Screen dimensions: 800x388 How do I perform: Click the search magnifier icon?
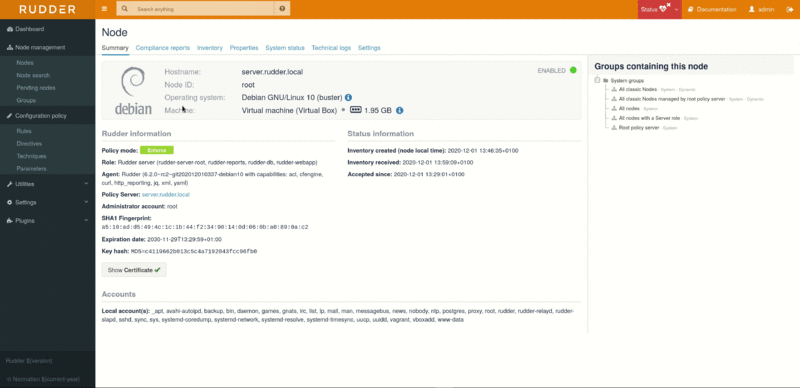[x=125, y=9]
